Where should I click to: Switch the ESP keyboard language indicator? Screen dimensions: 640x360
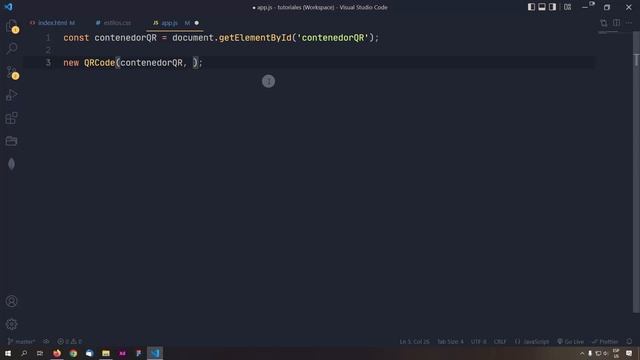tap(616, 353)
